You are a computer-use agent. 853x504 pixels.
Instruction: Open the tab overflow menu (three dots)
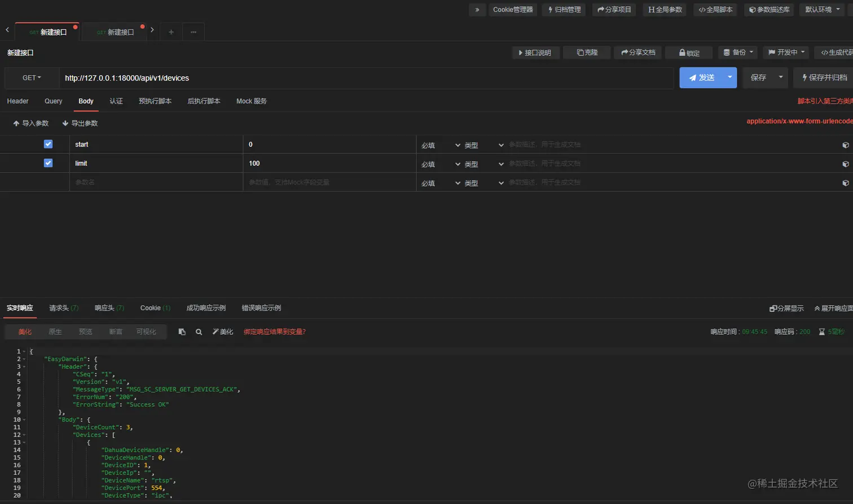pos(194,32)
